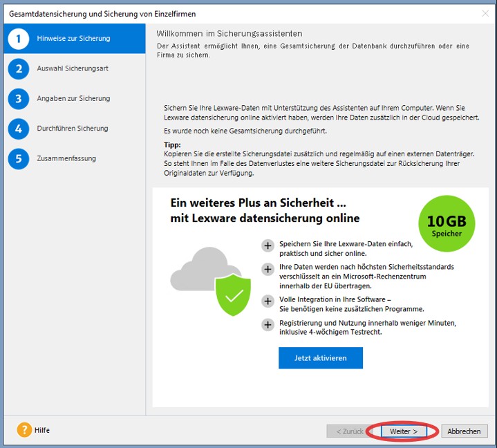Close the Gesamtdatensicherung dialog window
Image resolution: width=497 pixels, height=448 pixels.
pos(485,13)
